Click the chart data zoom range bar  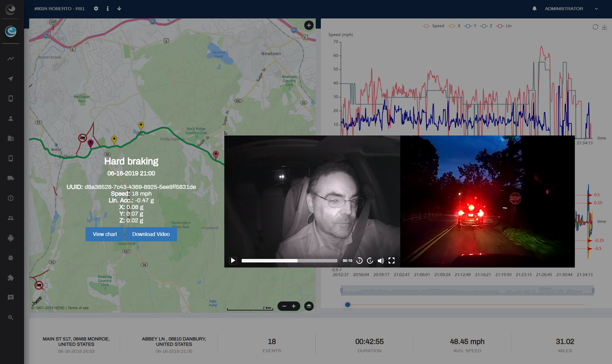coord(467,291)
